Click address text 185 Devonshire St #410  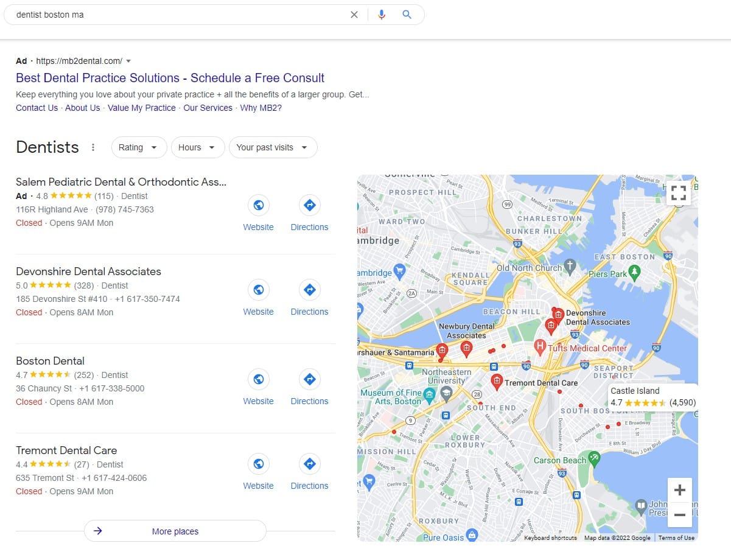[x=61, y=299]
